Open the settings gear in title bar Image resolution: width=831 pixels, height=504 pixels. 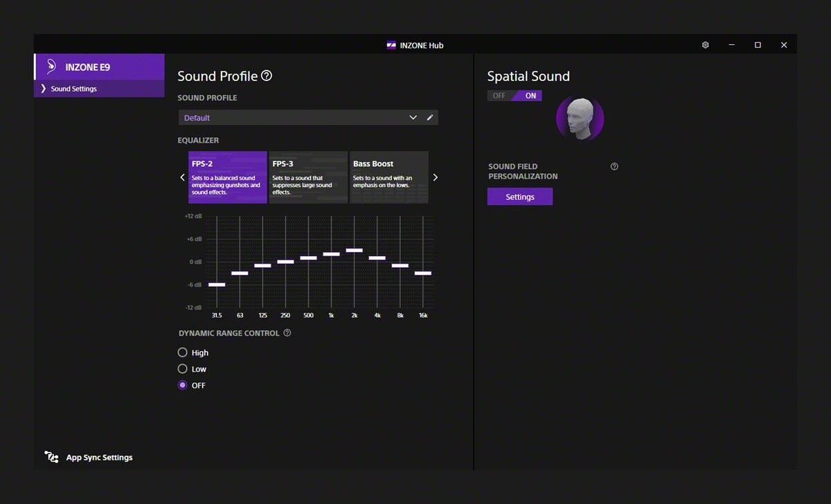coord(705,45)
